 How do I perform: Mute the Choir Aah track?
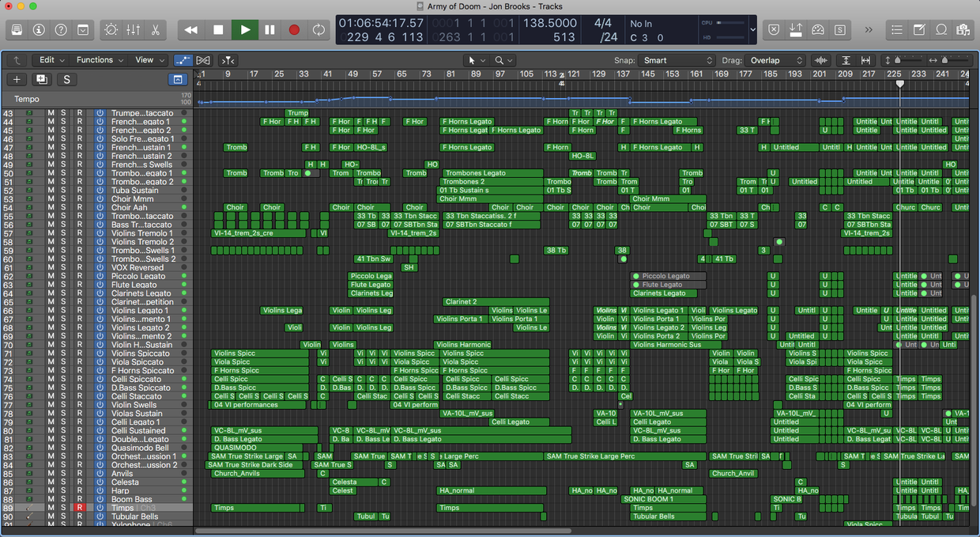(51, 206)
